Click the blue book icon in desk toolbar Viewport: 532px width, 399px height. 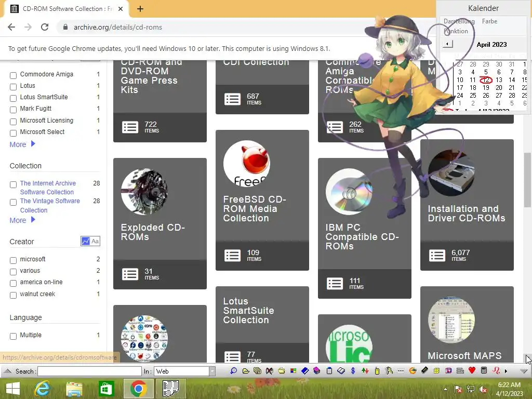(x=305, y=371)
